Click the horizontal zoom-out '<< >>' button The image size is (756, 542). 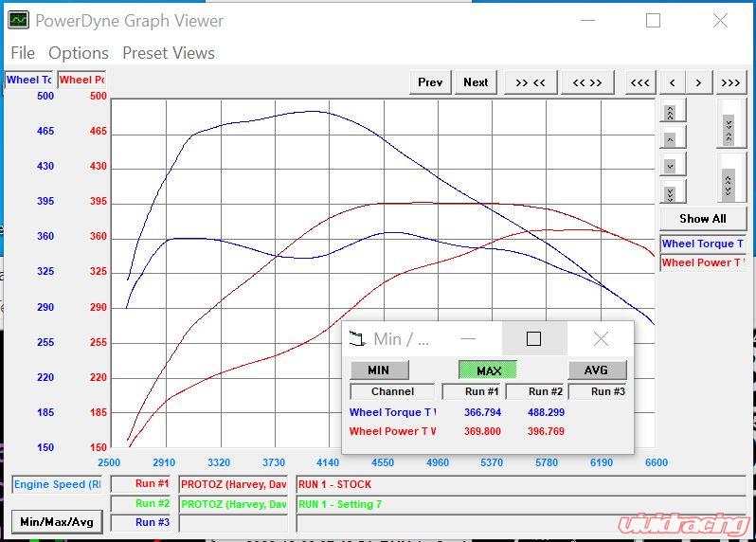[586, 82]
